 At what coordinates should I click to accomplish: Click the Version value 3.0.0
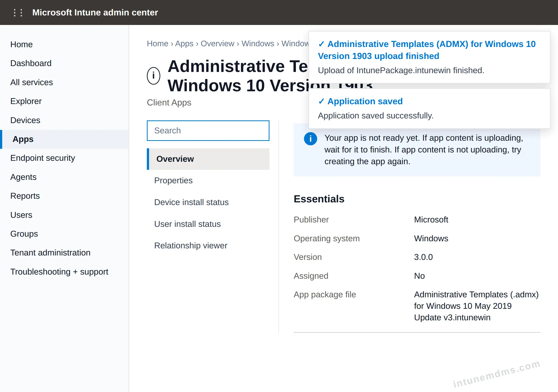pyautogui.click(x=423, y=257)
